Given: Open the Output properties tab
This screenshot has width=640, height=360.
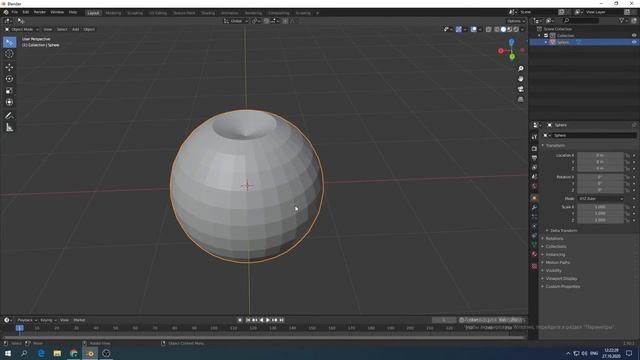Looking at the screenshot, I should pos(534,158).
